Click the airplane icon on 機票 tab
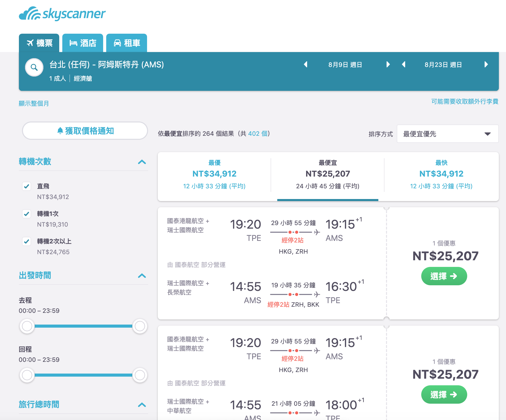The width and height of the screenshot is (506, 420). click(30, 43)
